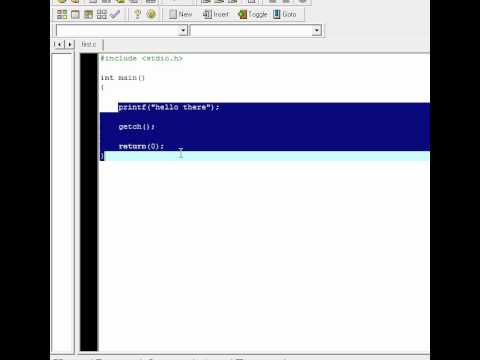
Task: Click the left project browser panel
Action: pyautogui.click(x=63, y=203)
